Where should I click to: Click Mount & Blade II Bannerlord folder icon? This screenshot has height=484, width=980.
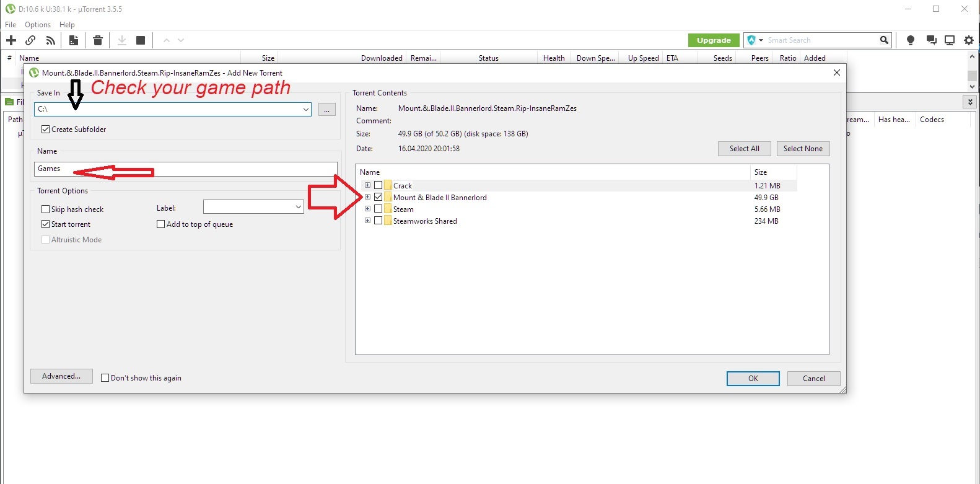pos(388,197)
